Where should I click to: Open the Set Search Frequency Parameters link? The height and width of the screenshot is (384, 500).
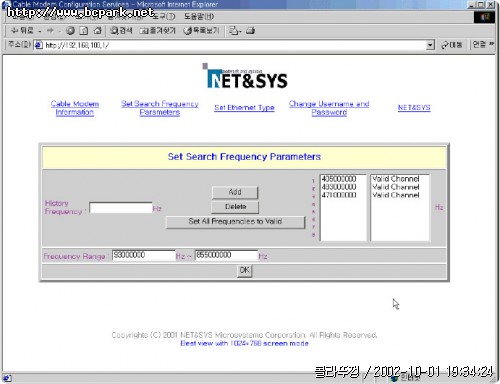tap(160, 108)
